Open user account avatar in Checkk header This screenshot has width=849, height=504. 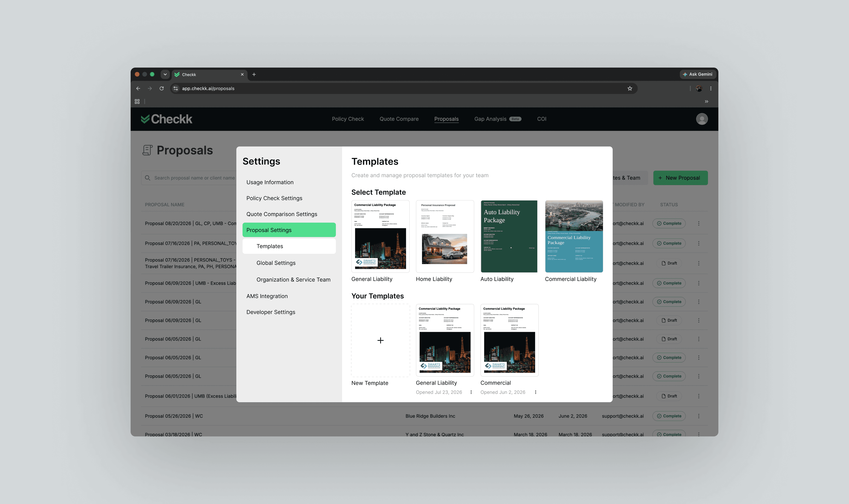coord(702,119)
